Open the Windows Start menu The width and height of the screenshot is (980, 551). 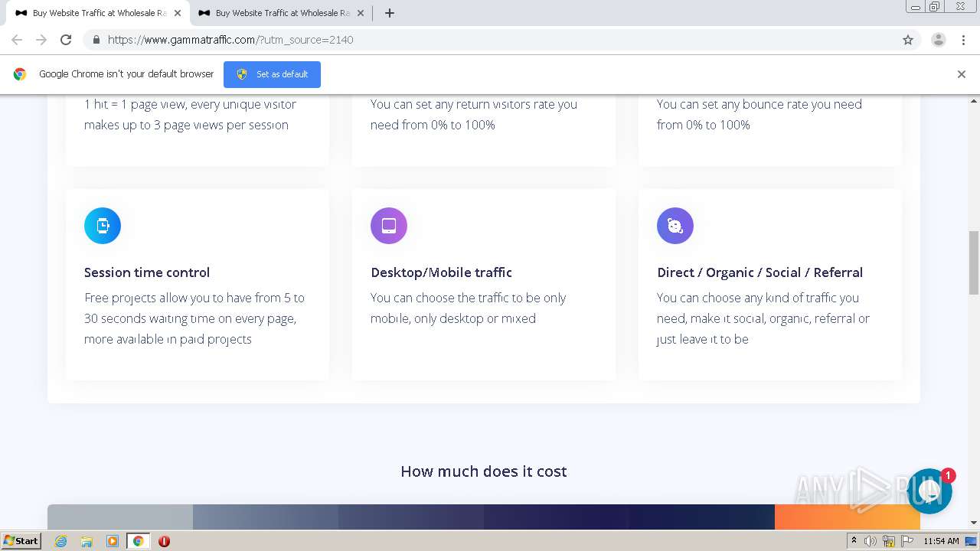[21, 540]
